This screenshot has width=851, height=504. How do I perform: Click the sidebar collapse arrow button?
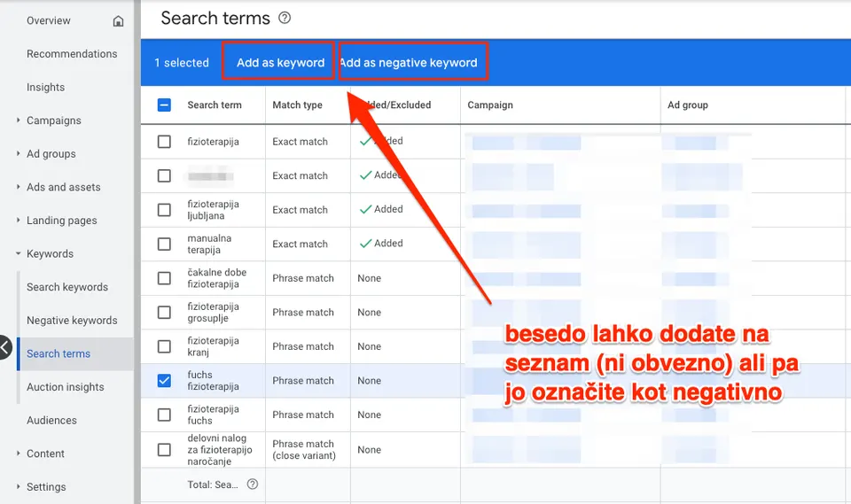tap(4, 347)
